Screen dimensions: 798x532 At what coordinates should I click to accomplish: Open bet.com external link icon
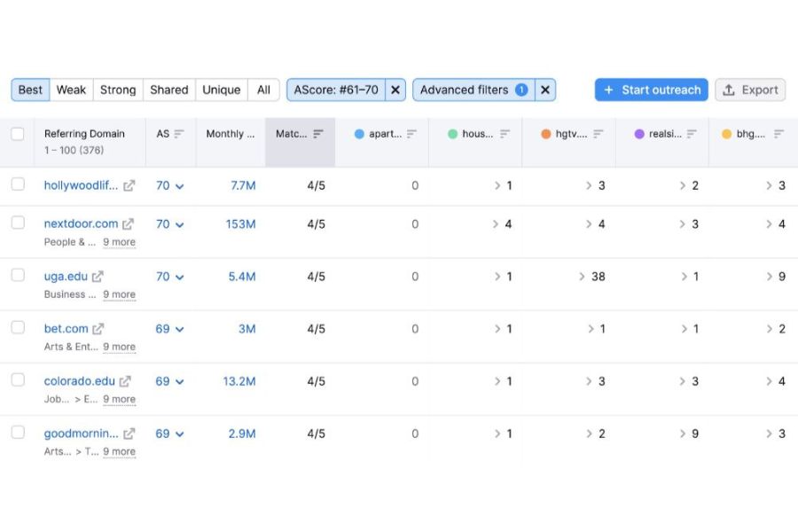pos(98,329)
